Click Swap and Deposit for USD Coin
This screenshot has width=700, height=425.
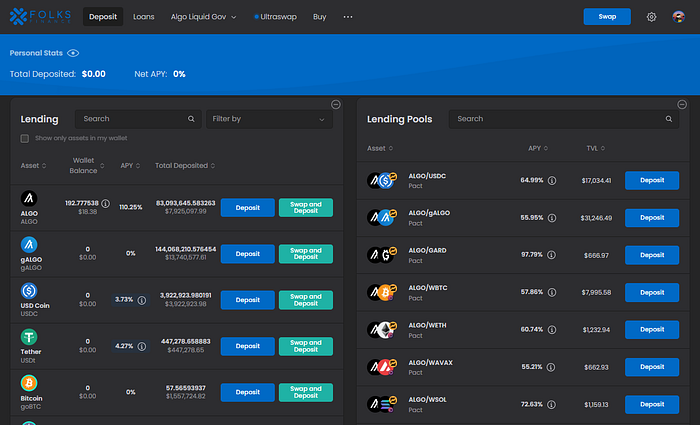(306, 300)
